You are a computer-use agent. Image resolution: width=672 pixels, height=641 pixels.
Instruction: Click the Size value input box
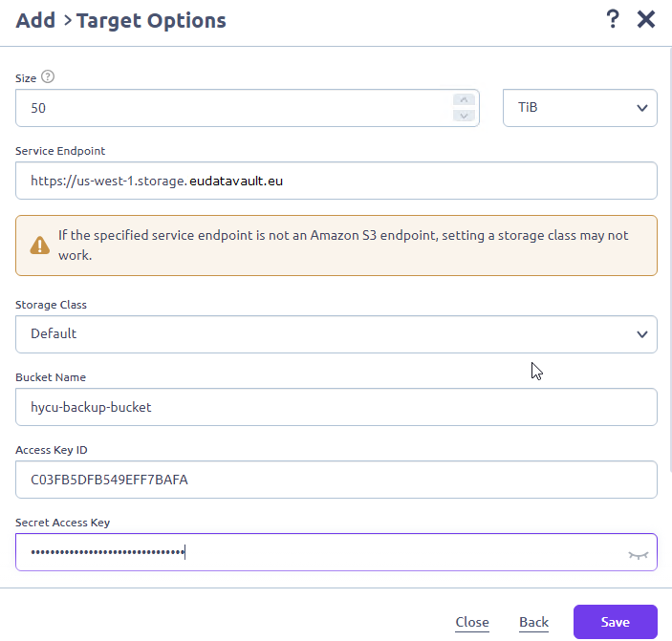tap(248, 108)
